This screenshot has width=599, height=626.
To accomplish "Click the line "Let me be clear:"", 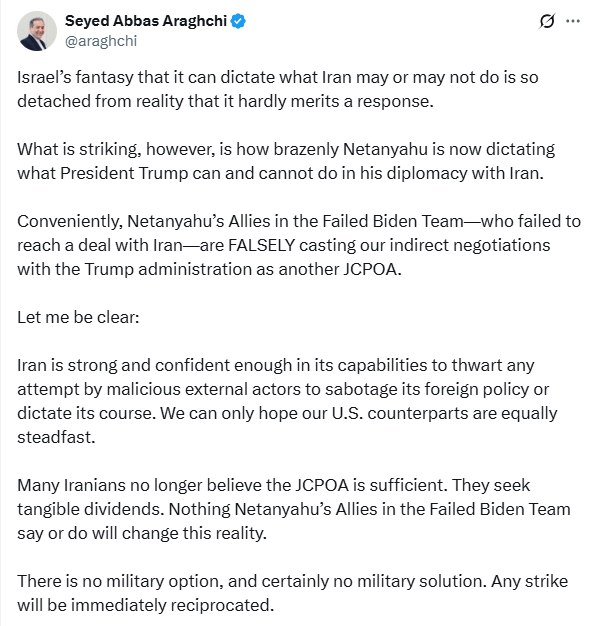I will 78,317.
